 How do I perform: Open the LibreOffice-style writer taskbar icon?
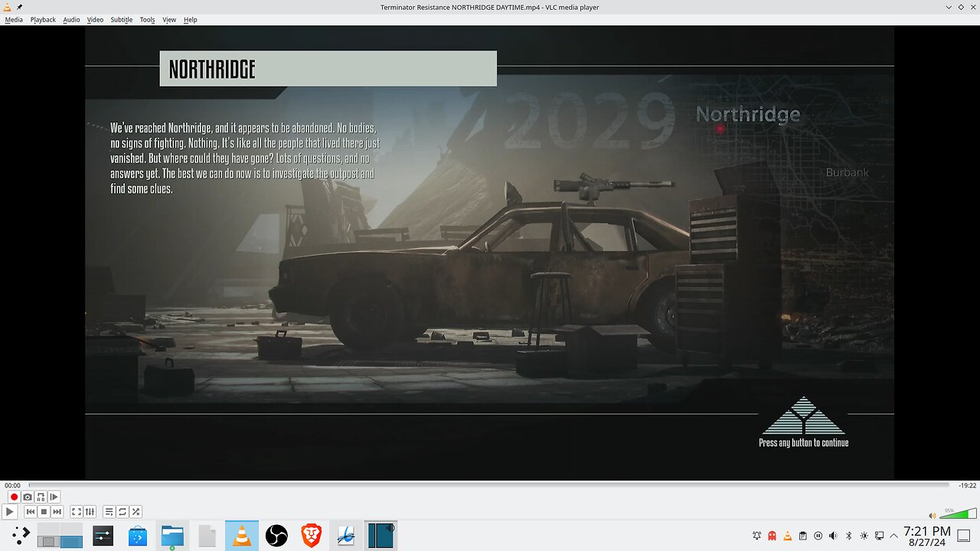[345, 535]
